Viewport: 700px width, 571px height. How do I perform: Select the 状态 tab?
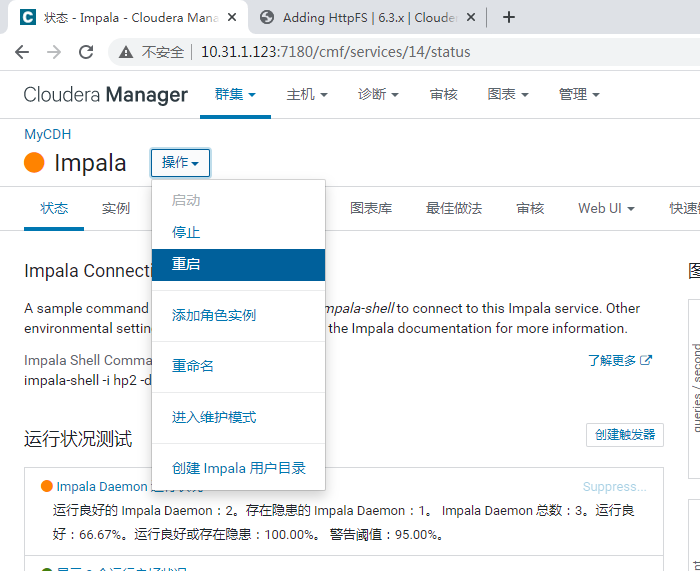[54, 208]
